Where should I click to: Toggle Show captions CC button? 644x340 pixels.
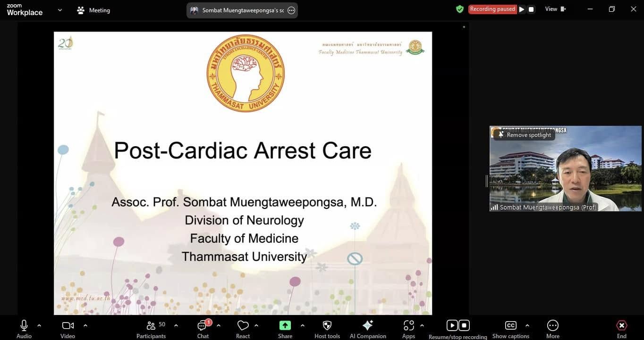(510, 326)
